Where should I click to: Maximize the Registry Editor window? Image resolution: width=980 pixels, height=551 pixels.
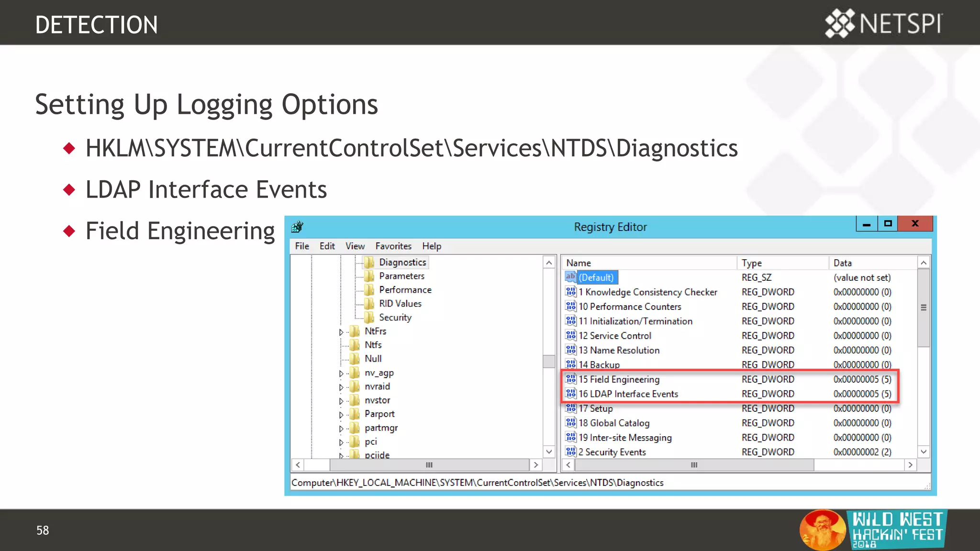click(888, 224)
